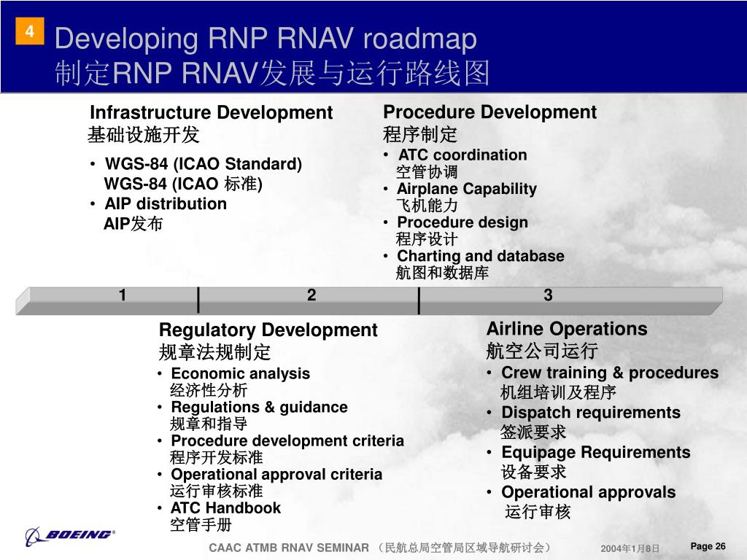Select the 'Airplane Capability' bullet

point(467,189)
